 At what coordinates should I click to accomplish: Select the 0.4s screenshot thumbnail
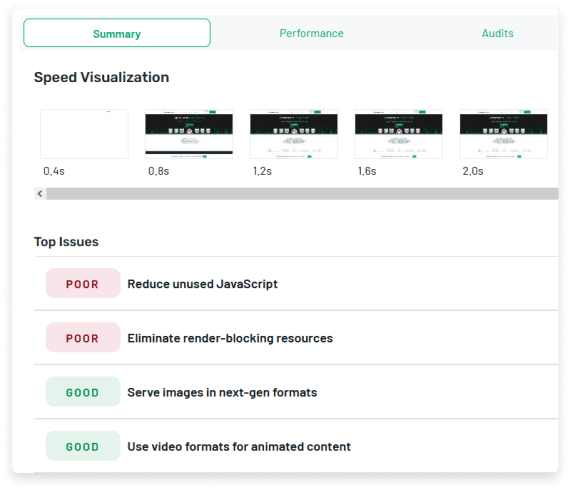(84, 134)
